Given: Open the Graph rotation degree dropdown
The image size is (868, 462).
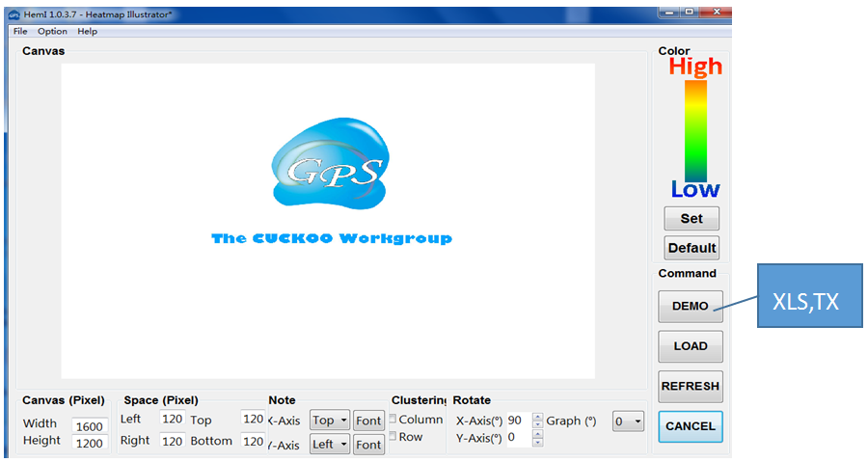Looking at the screenshot, I should tap(628, 421).
